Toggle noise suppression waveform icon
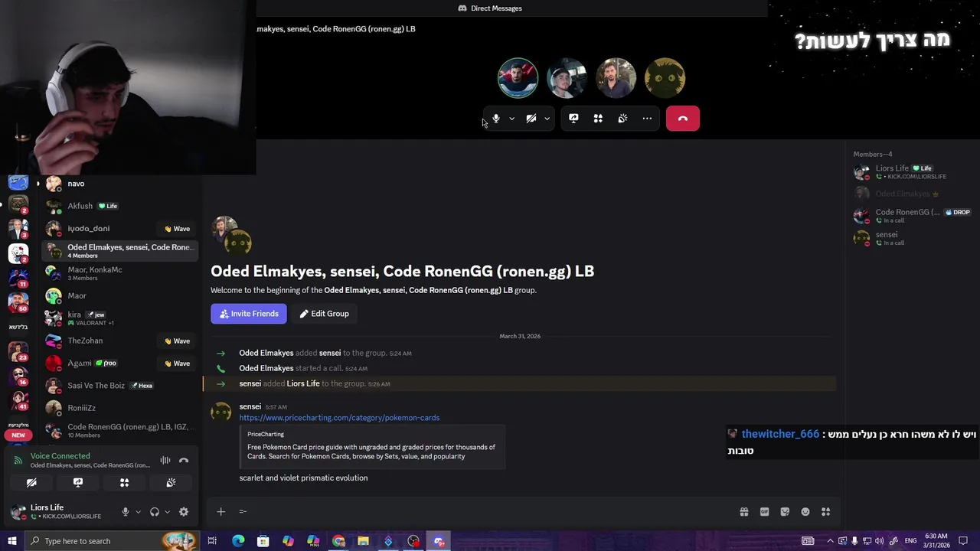The image size is (980, 551). pyautogui.click(x=165, y=461)
